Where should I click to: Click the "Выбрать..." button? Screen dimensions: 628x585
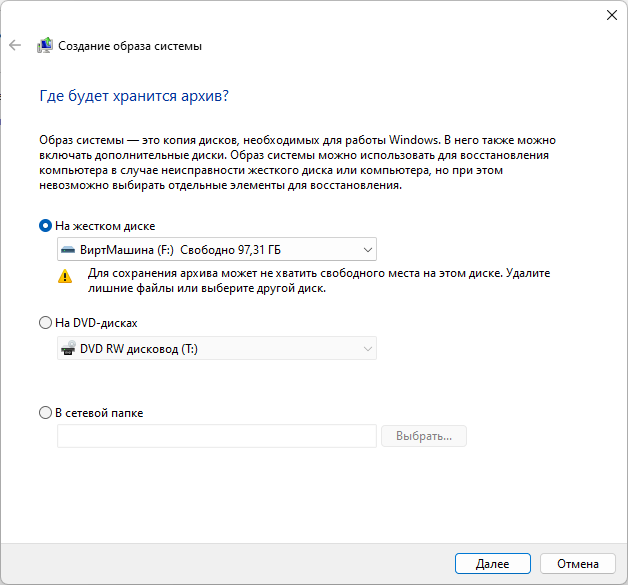(x=424, y=436)
